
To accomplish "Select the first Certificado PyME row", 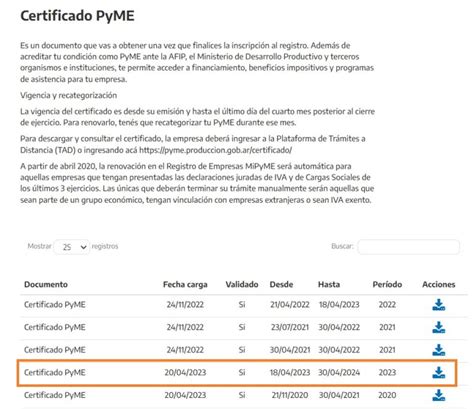I will [244, 305].
